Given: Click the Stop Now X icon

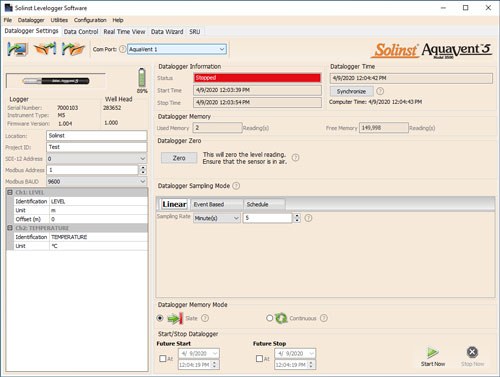Looking at the screenshot, I should pyautogui.click(x=472, y=352).
